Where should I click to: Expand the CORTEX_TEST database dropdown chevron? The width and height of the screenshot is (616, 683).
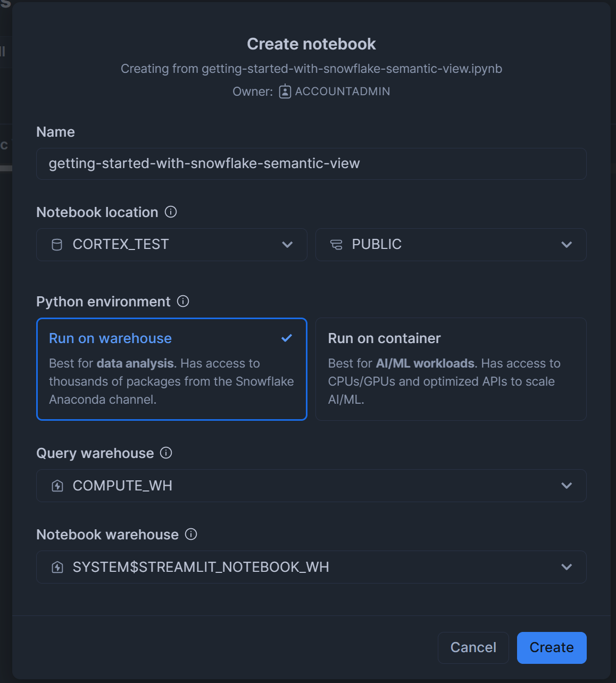coord(287,245)
